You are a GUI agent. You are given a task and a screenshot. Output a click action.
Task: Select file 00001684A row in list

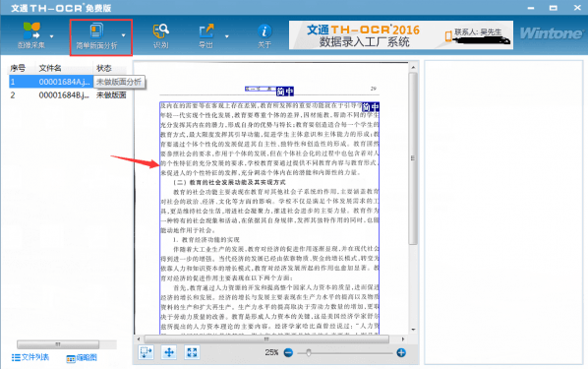click(x=68, y=82)
